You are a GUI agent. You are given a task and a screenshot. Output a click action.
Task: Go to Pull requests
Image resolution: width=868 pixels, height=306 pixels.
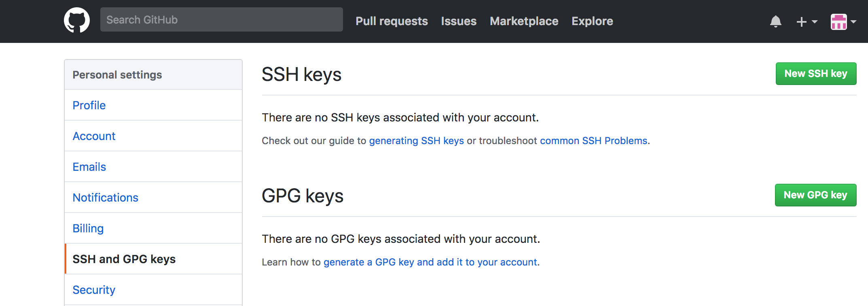(392, 21)
